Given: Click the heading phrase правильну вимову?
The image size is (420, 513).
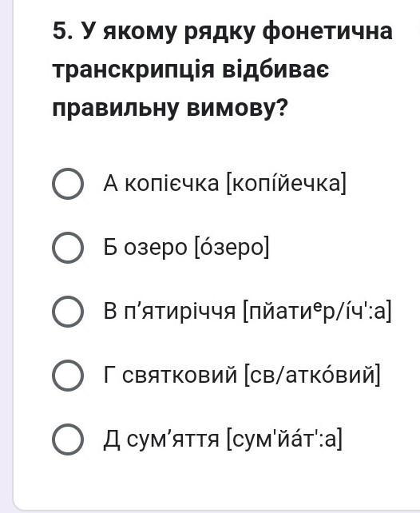Looking at the screenshot, I should coord(170,109).
